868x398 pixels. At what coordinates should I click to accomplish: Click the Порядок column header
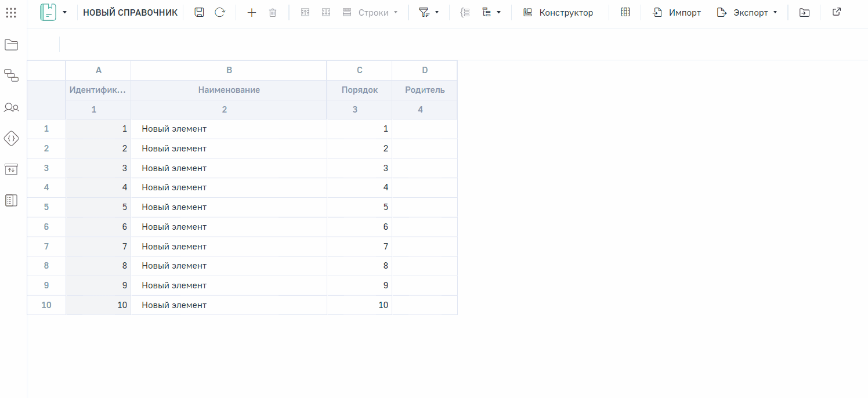[360, 90]
